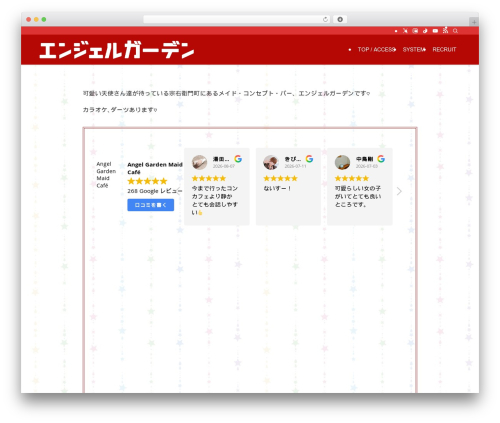Open the RECRUIT menu item

pyautogui.click(x=444, y=50)
